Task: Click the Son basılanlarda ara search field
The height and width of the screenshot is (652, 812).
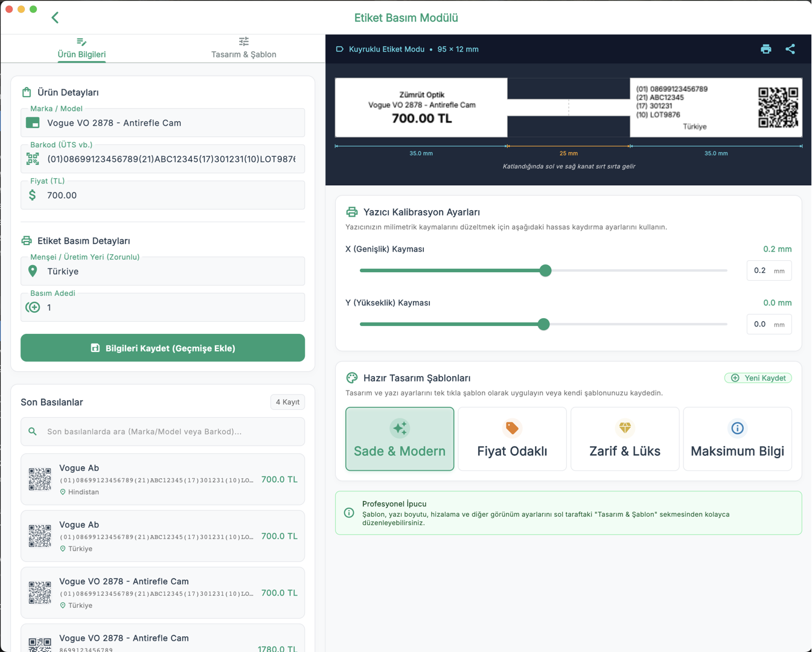Action: pos(162,432)
